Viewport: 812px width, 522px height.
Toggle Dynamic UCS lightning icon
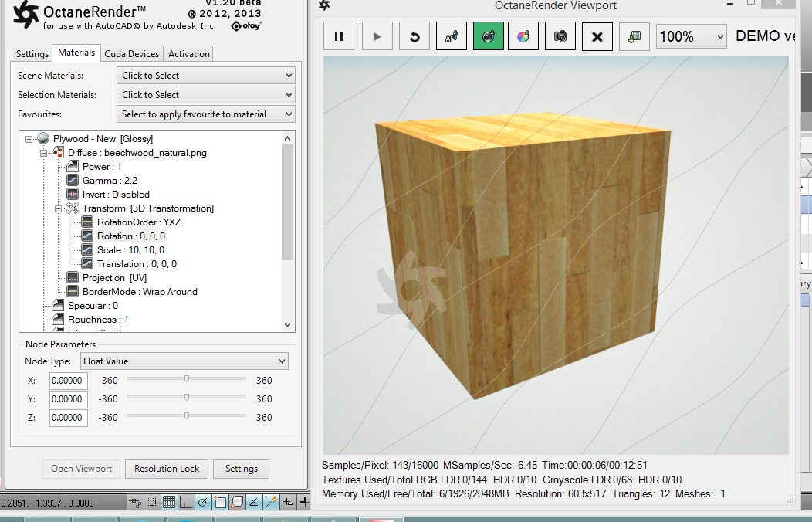(x=271, y=502)
